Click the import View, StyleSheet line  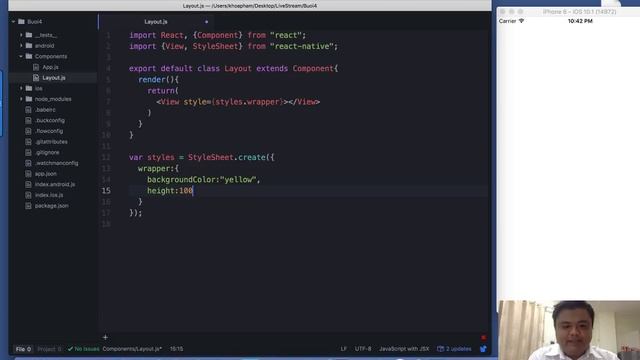[233, 46]
